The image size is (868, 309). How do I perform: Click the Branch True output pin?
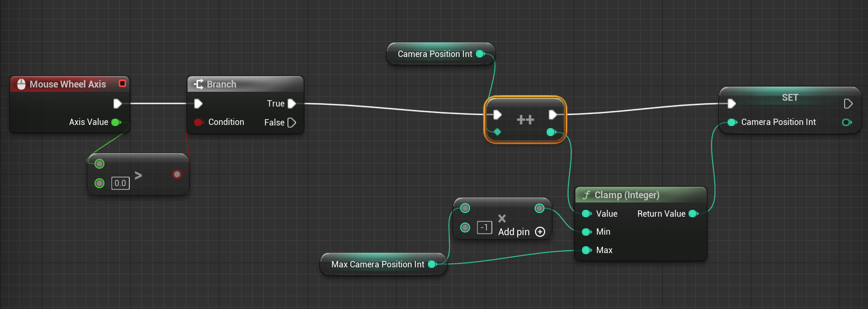point(292,104)
